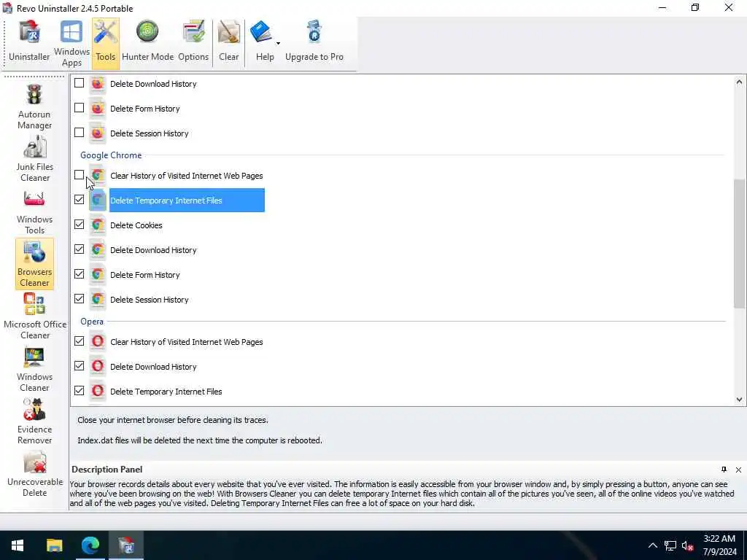
Task: Close the Description Panel
Action: coord(738,470)
